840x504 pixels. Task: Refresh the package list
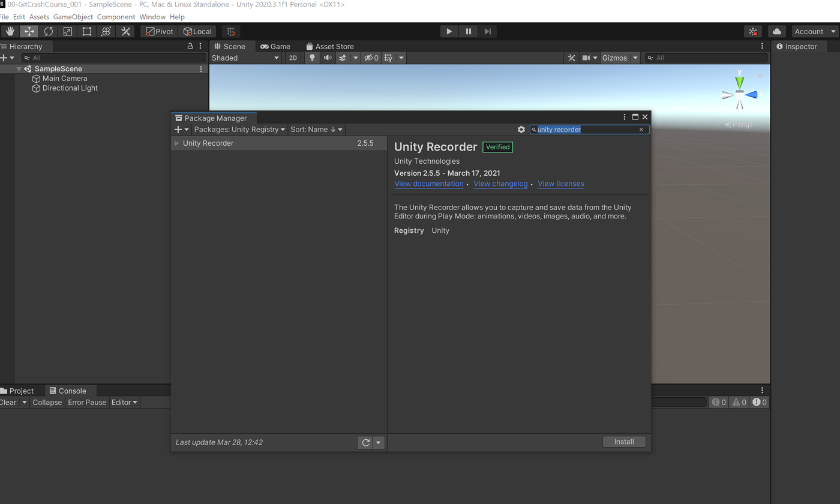(x=365, y=443)
